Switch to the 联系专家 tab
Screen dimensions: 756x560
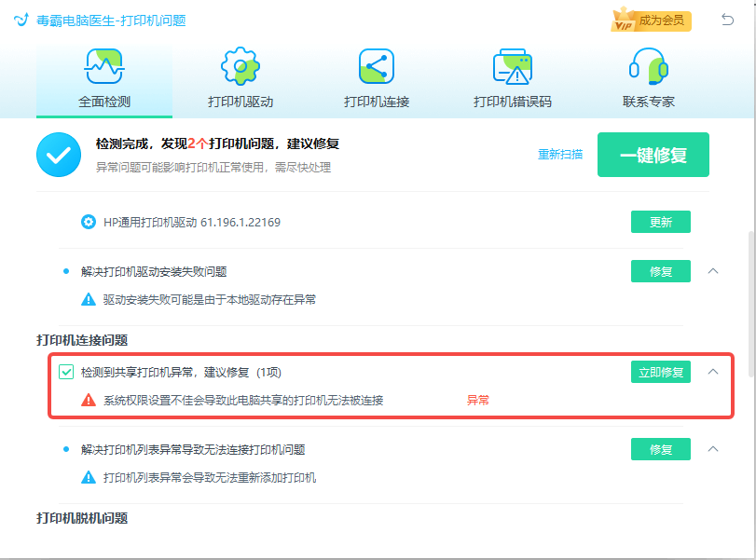point(648,81)
